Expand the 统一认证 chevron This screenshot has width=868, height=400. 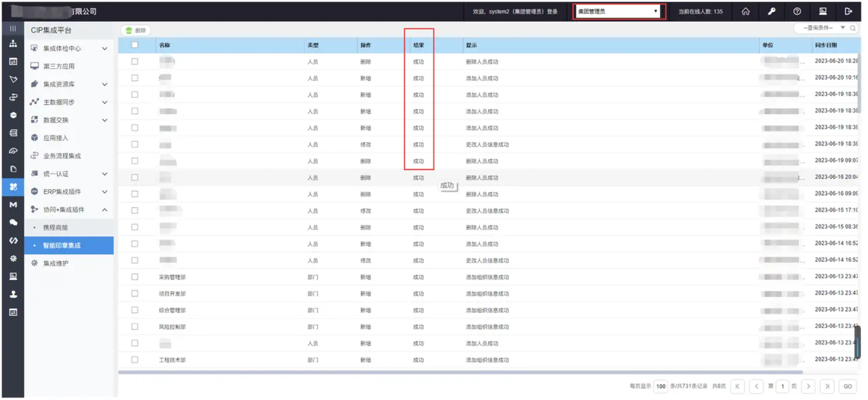pos(105,174)
